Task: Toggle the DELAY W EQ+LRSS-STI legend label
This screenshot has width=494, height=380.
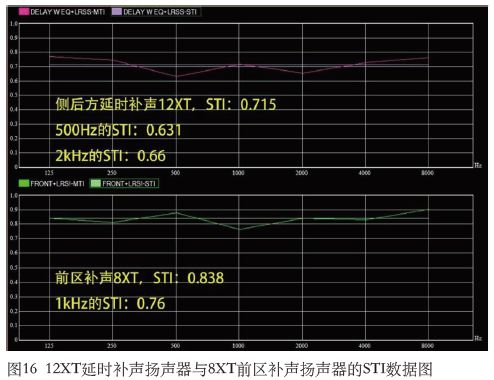Action: point(160,12)
